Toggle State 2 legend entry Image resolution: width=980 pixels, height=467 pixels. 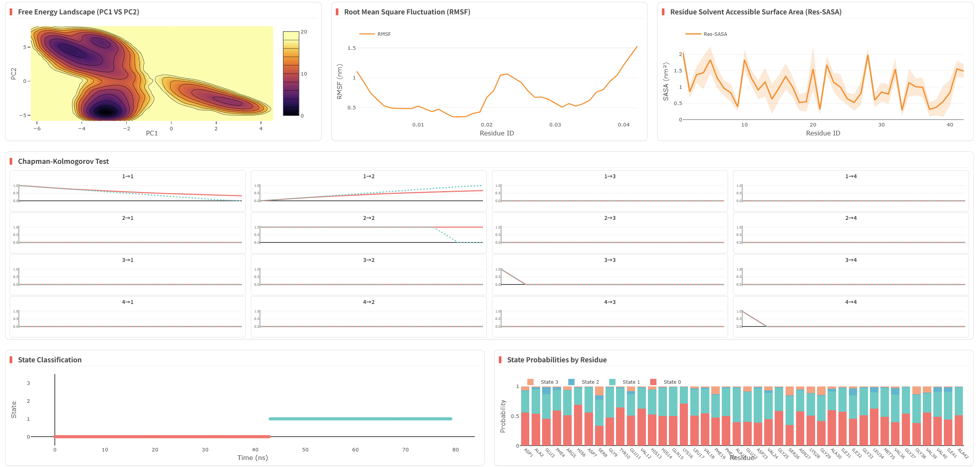tap(590, 382)
